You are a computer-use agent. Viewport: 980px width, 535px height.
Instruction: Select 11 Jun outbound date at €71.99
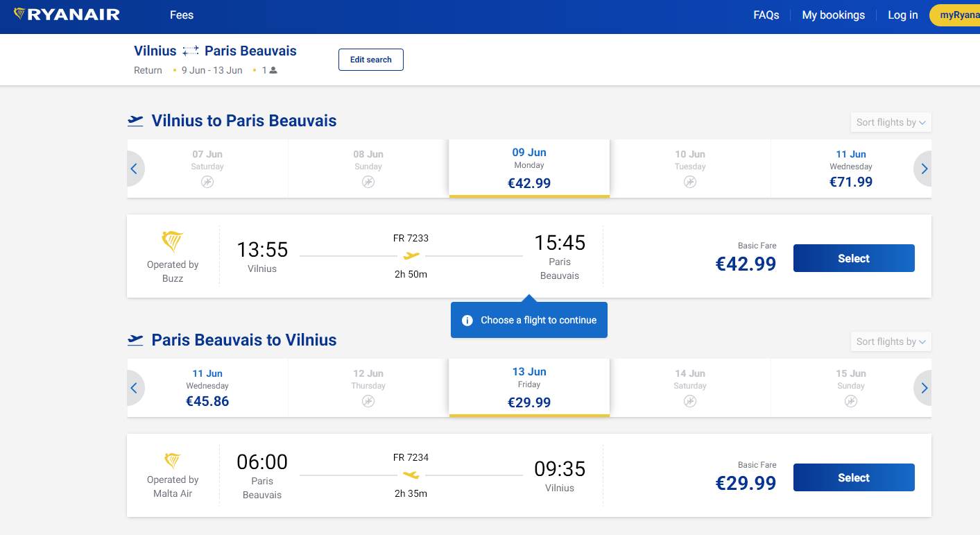click(851, 169)
